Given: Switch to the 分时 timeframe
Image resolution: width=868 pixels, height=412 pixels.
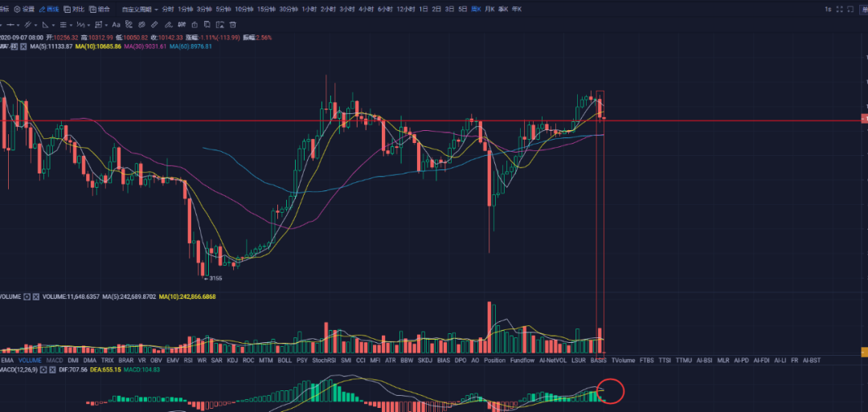Looking at the screenshot, I should point(168,9).
